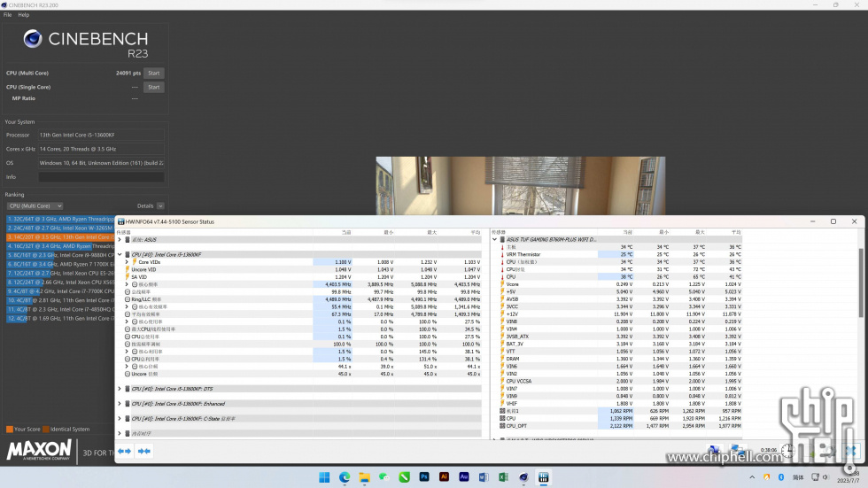Open File Explorer from taskbar

point(364,477)
